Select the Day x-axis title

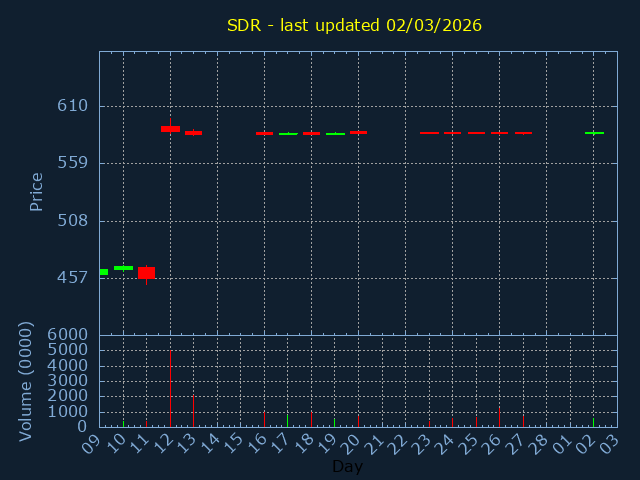click(347, 466)
